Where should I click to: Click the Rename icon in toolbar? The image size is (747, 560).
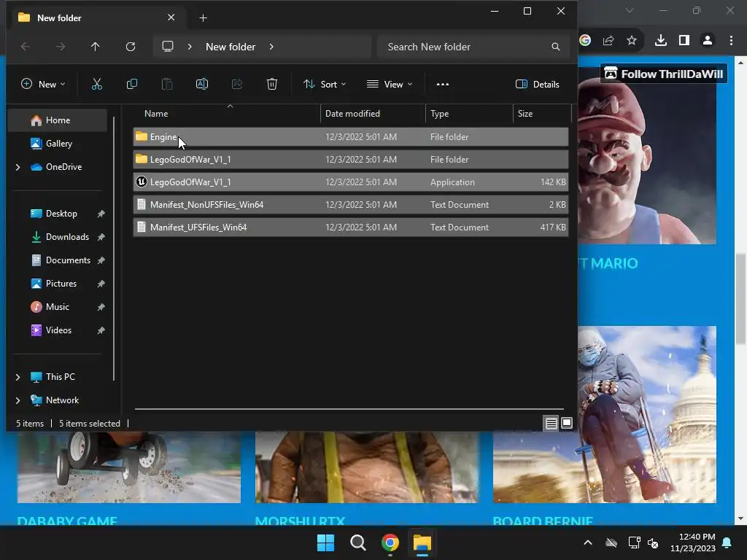click(202, 85)
